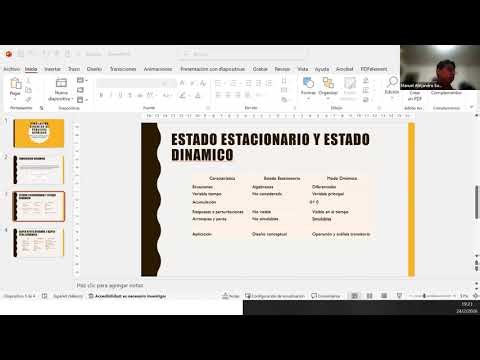Click the notes field 'Haz clic para agregar notas'

point(110,286)
